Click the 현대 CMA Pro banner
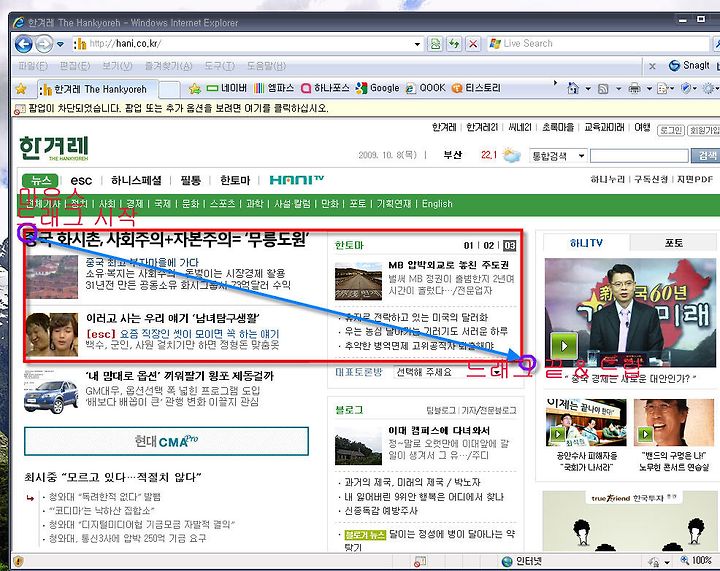The height and width of the screenshot is (571, 720). [166, 441]
